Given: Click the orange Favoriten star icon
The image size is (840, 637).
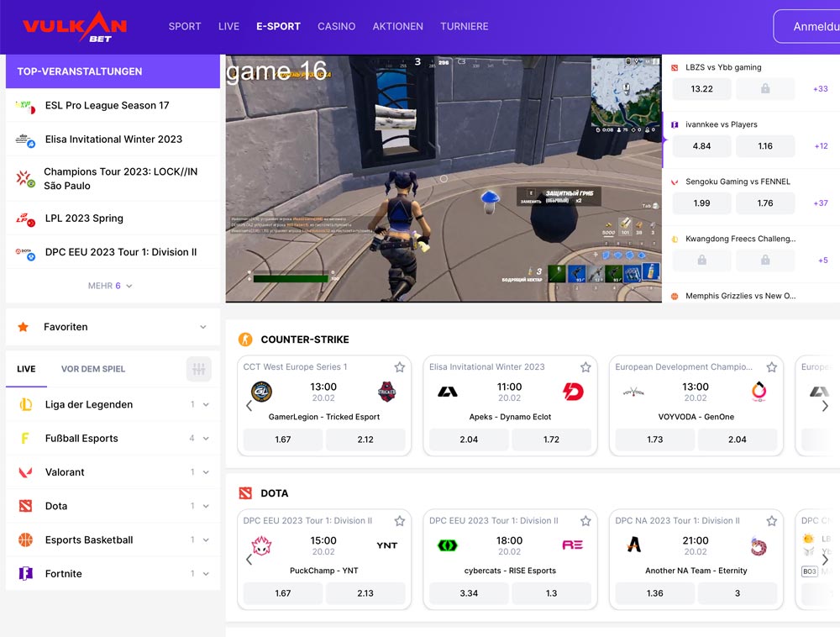Looking at the screenshot, I should pos(23,327).
